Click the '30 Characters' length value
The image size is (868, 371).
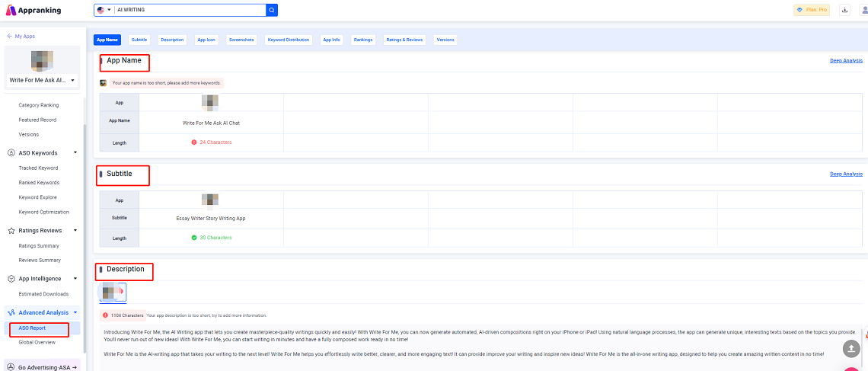click(216, 238)
